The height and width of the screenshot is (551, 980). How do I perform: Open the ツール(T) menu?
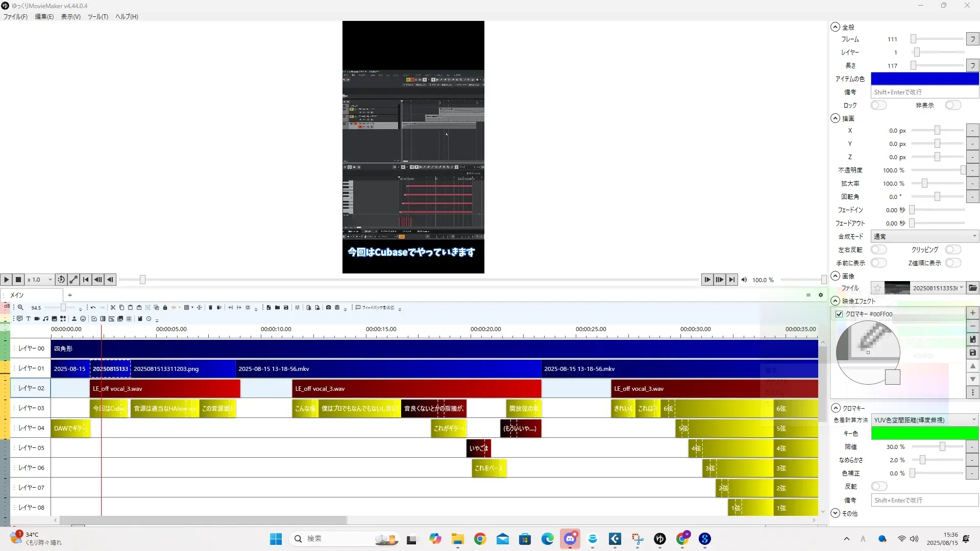pos(97,16)
